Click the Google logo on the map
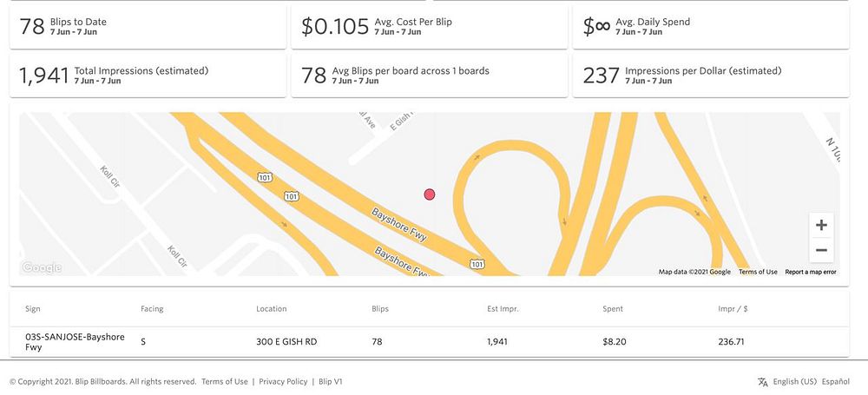The image size is (868, 395). [x=42, y=267]
